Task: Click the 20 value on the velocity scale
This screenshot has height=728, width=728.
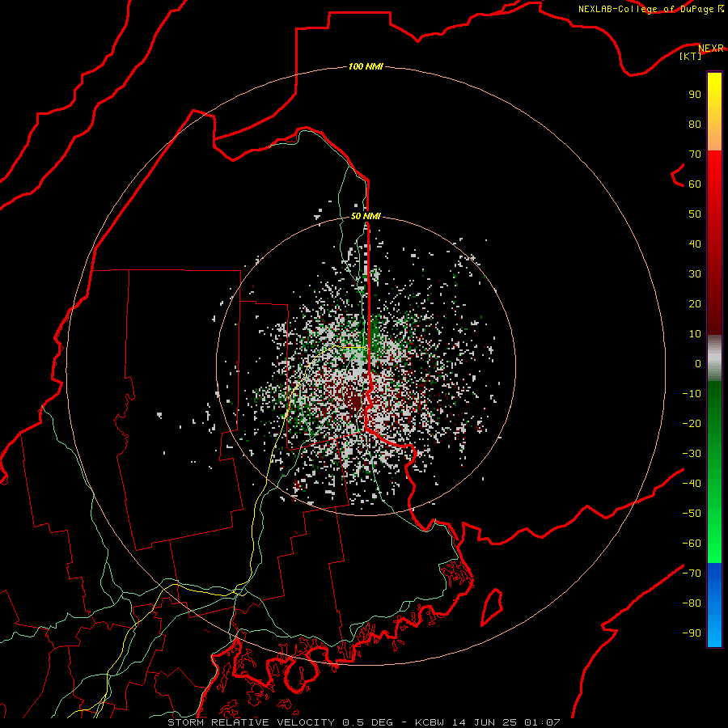Action: 695,304
